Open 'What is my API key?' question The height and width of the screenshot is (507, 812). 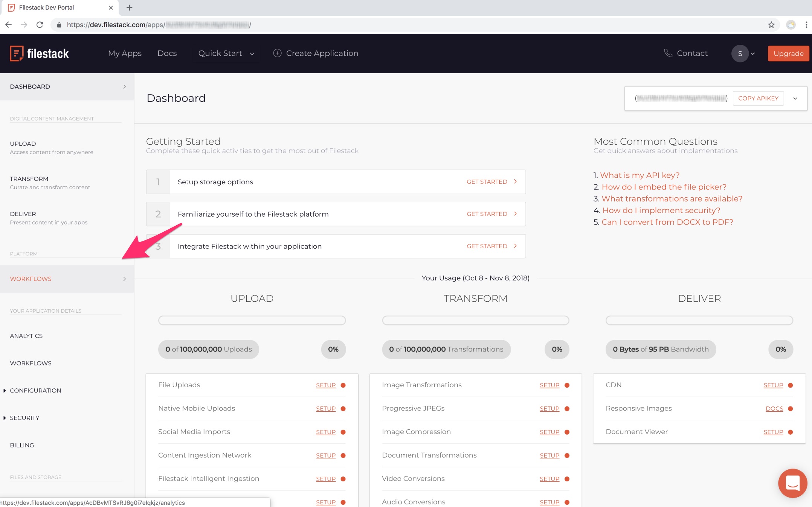click(x=640, y=175)
